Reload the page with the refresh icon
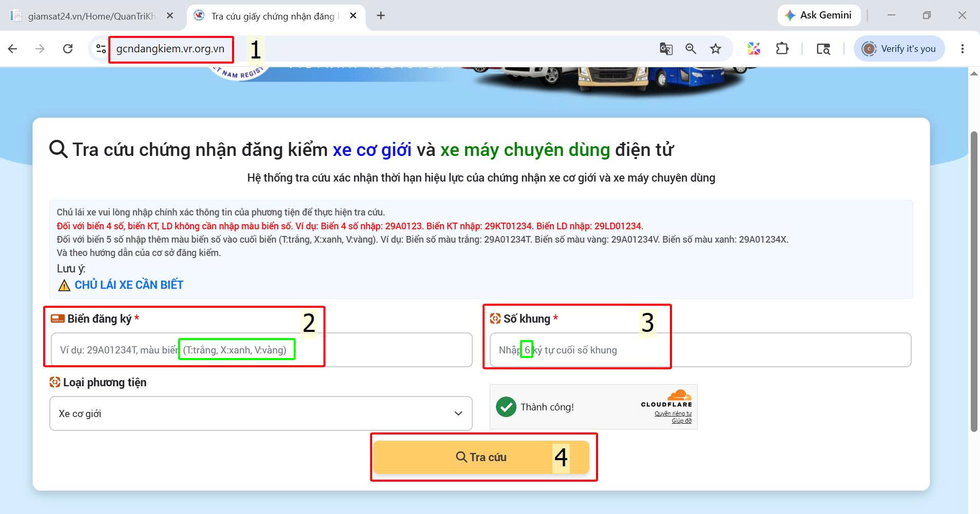The width and height of the screenshot is (980, 514). 68,49
